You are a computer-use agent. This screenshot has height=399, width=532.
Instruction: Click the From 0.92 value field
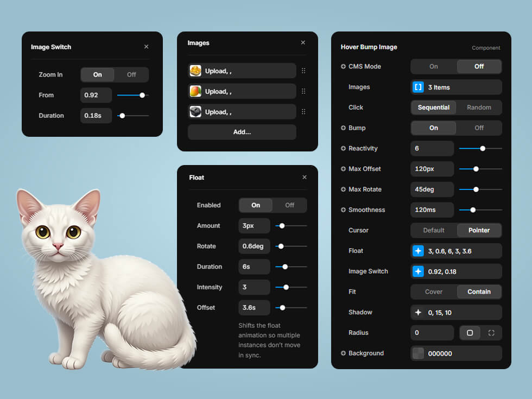click(x=96, y=95)
